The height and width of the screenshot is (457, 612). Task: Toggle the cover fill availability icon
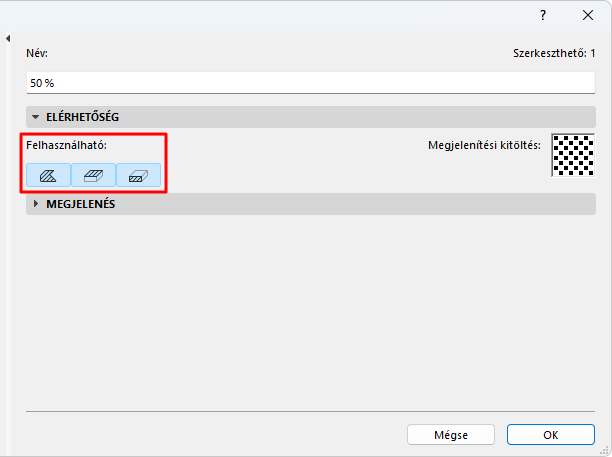point(94,175)
